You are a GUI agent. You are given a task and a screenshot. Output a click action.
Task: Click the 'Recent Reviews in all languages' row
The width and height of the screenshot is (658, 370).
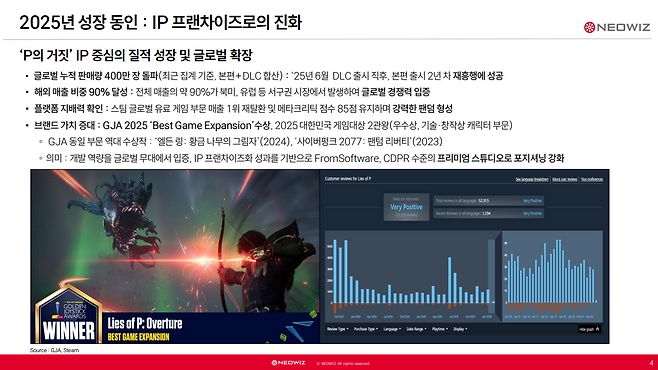[488, 213]
